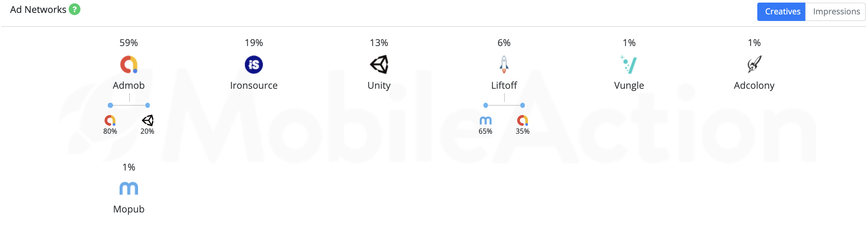868x232 pixels.
Task: Click the Unity network logo
Action: point(379,64)
